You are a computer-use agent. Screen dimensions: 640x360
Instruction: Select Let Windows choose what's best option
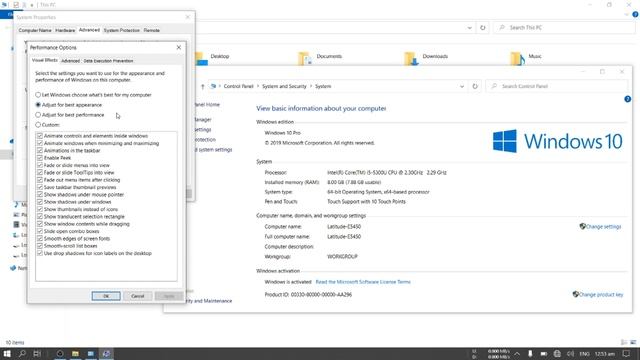point(93,95)
